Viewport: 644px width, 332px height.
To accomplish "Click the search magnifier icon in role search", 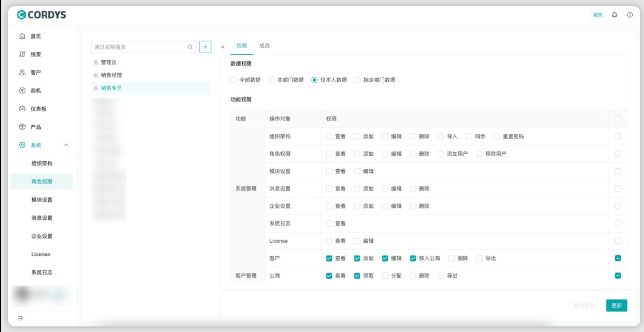I will pyautogui.click(x=190, y=47).
